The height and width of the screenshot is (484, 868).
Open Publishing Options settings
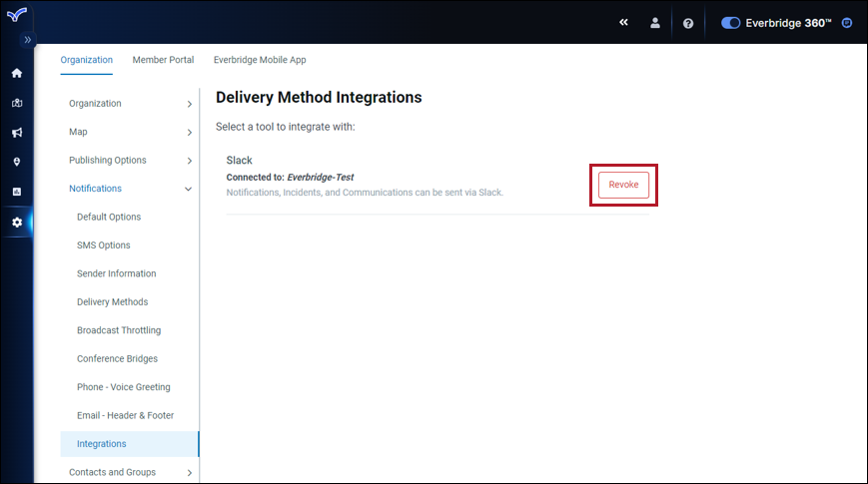[108, 160]
